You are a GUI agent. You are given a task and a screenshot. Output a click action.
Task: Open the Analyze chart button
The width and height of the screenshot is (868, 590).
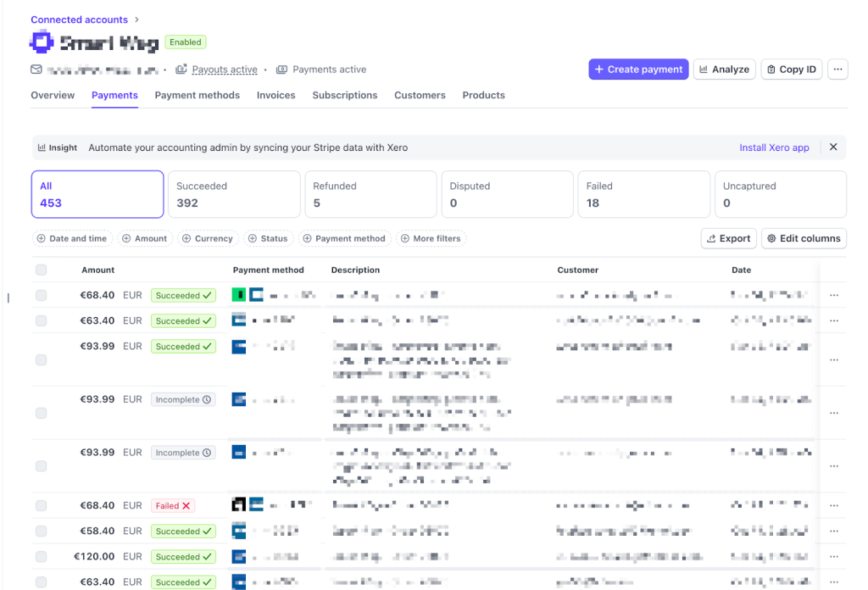[x=724, y=70]
